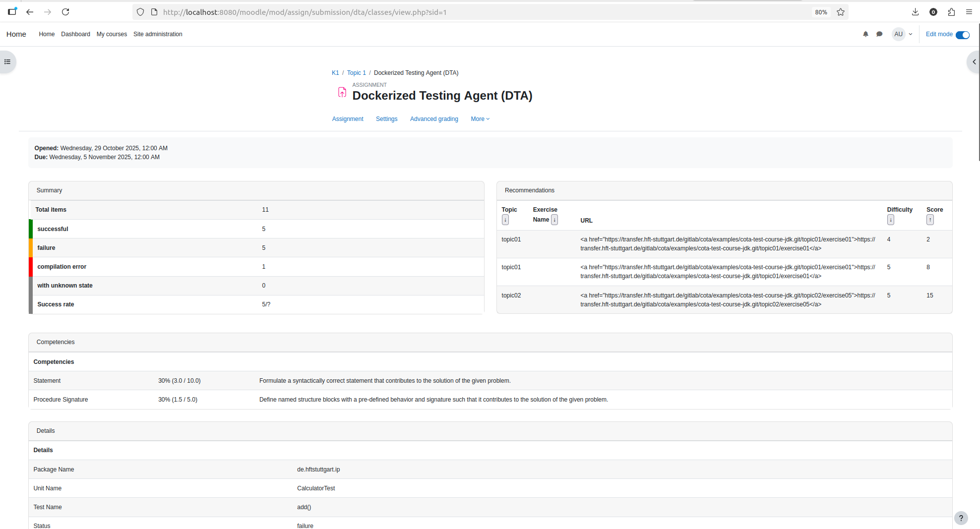Sort by Difficulty column arrow

coord(891,220)
